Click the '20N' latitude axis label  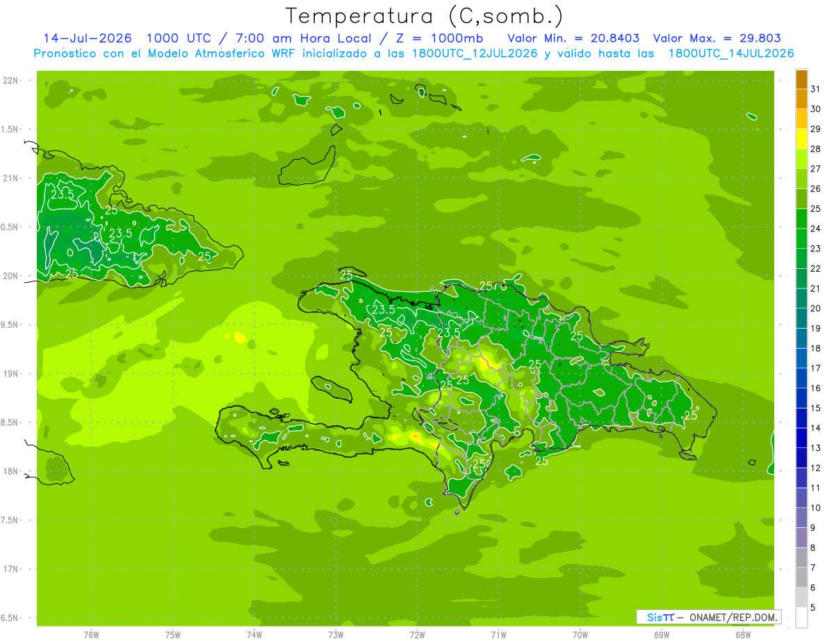11,276
